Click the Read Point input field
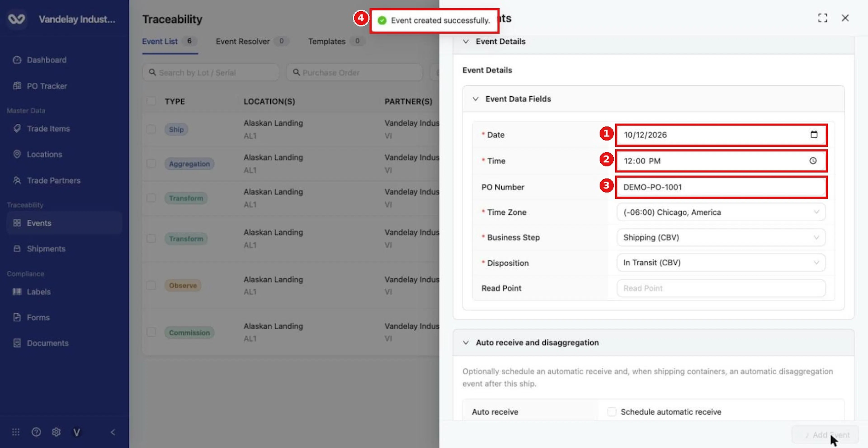Viewport: 868px width, 448px height. click(x=721, y=288)
